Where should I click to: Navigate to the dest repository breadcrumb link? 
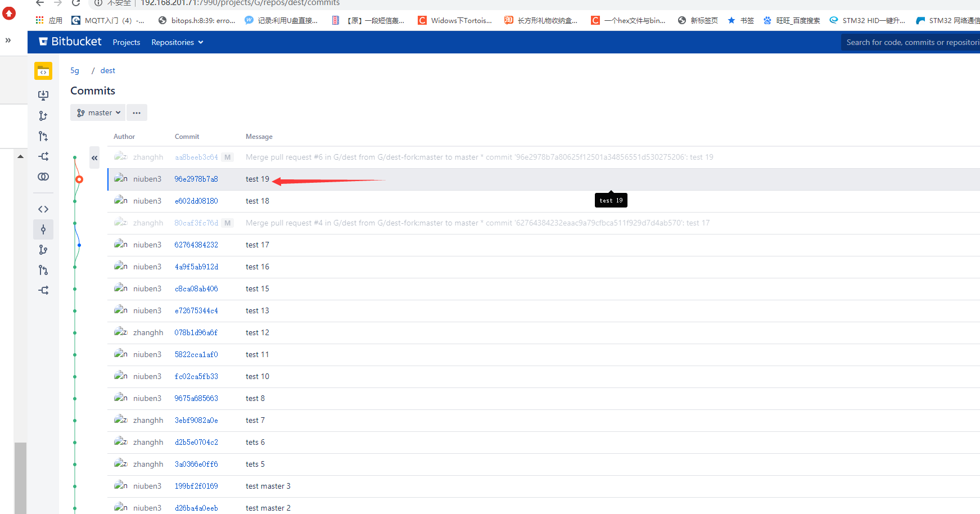[x=107, y=70]
